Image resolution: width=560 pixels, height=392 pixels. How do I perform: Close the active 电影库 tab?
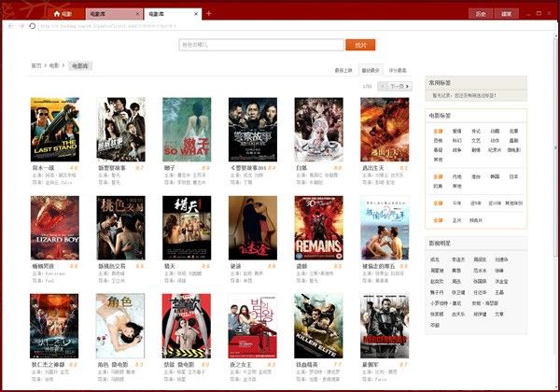click(x=196, y=14)
